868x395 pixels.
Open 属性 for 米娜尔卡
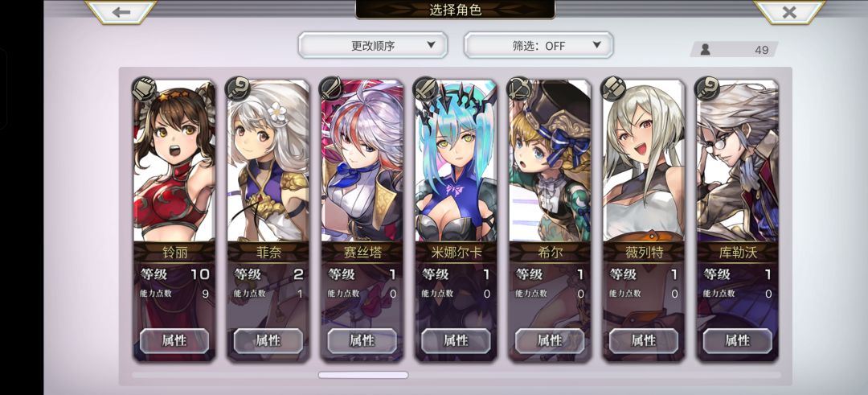(x=457, y=341)
